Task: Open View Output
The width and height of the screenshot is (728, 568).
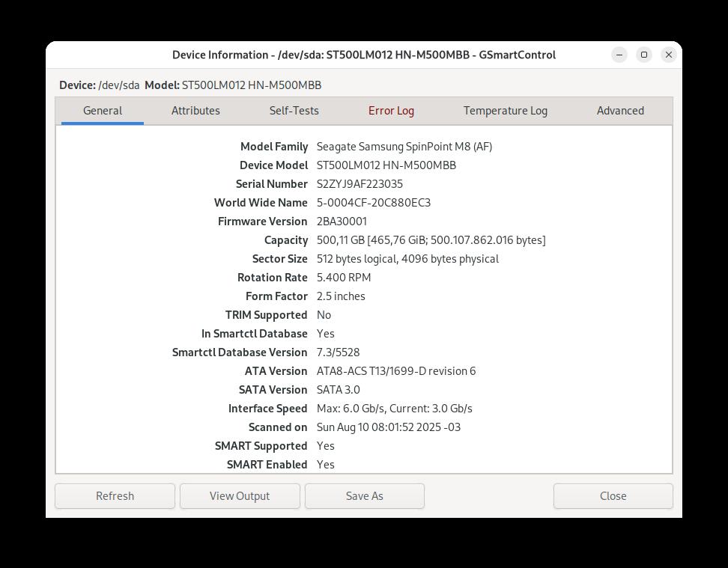Action: (x=240, y=496)
